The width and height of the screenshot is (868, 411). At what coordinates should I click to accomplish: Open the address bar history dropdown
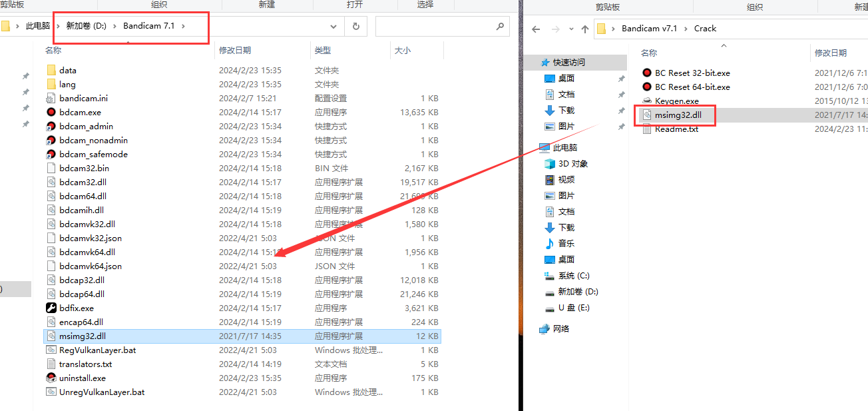pyautogui.click(x=333, y=27)
